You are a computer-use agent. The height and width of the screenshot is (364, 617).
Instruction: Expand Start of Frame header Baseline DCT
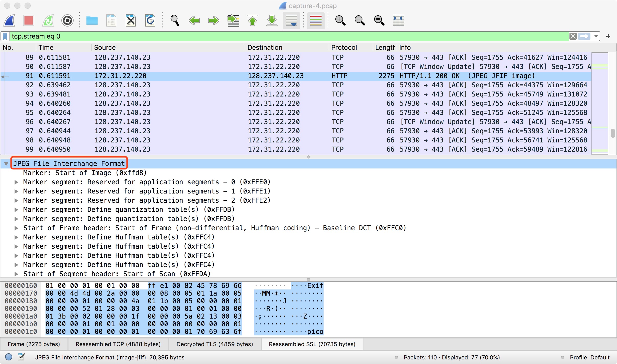pos(16,228)
